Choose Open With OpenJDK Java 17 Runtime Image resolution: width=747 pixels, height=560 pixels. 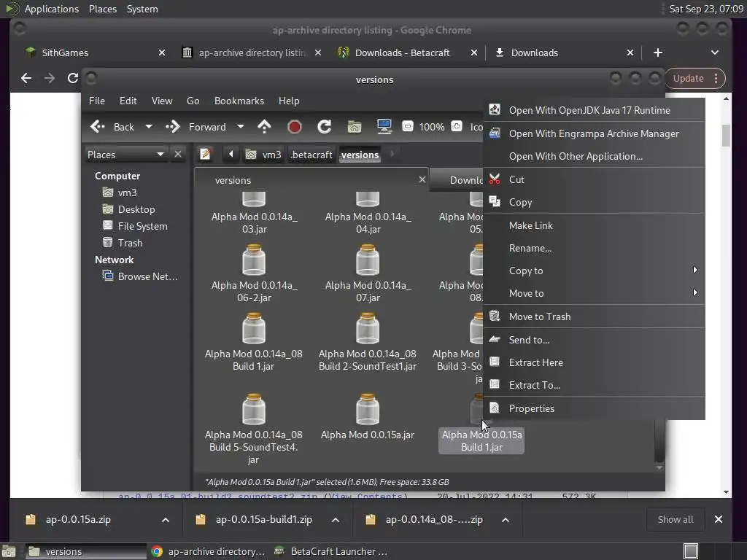coord(594,111)
